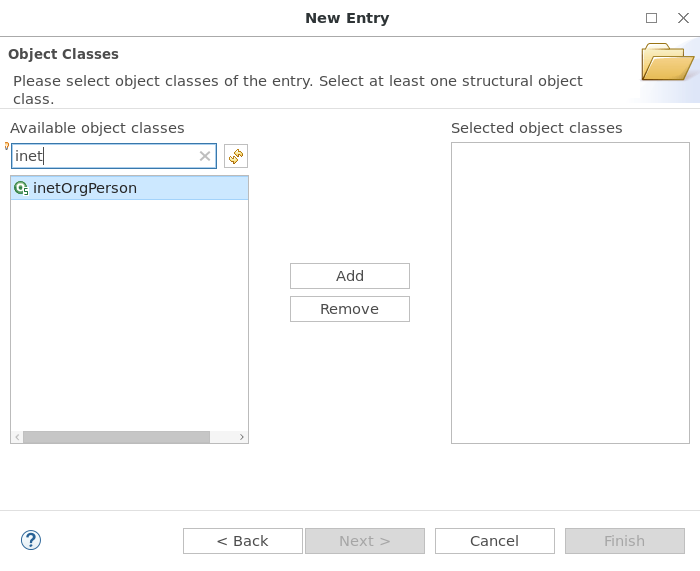Click the list's scroll right arrow
700x571 pixels.
click(x=242, y=437)
